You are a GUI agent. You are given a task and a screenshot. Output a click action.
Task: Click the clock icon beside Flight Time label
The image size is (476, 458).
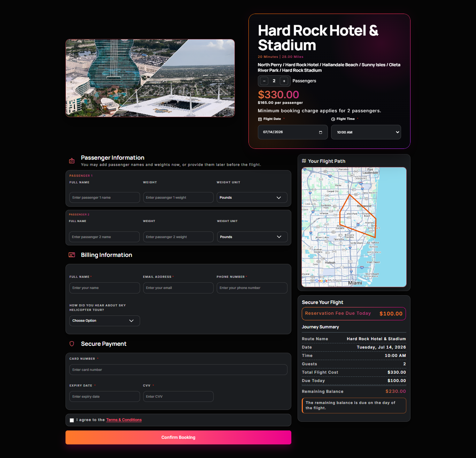coord(333,119)
